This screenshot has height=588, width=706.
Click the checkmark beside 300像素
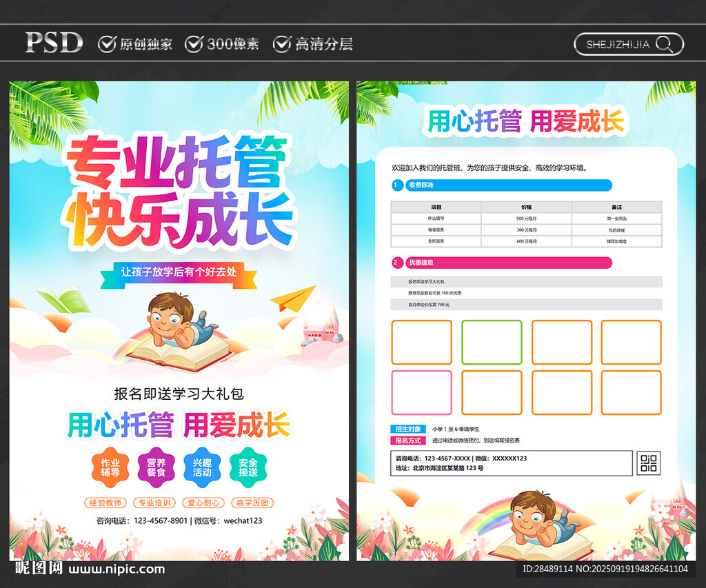194,44
